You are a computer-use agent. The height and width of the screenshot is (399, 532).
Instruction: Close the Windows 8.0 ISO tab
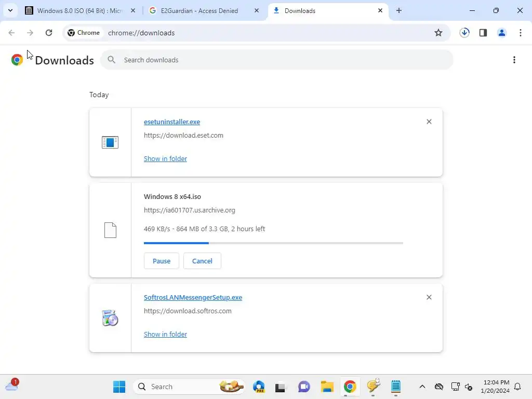point(133,10)
